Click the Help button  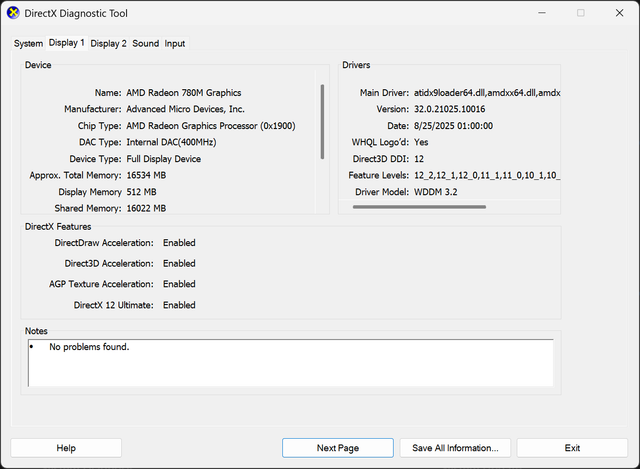(x=66, y=448)
